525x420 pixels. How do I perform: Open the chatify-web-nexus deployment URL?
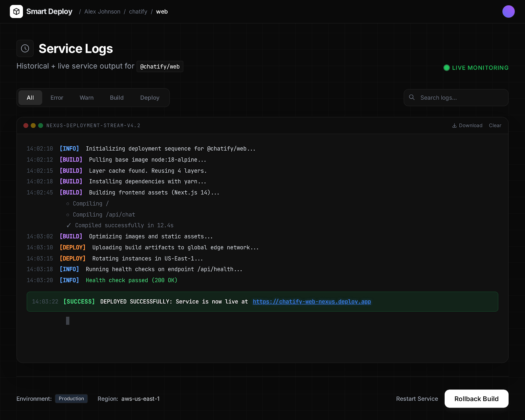[x=312, y=301]
